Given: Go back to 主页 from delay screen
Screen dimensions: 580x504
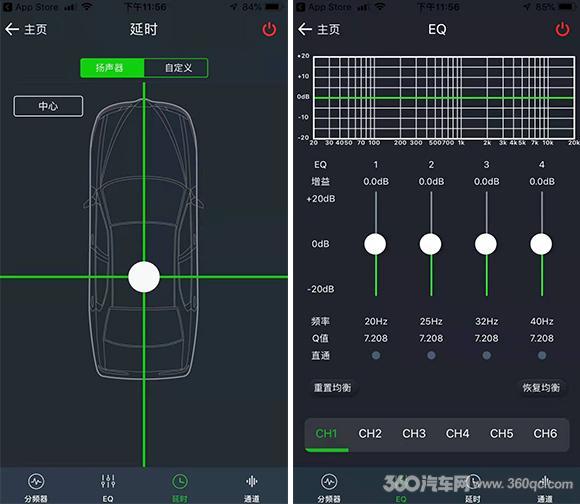Looking at the screenshot, I should point(26,29).
